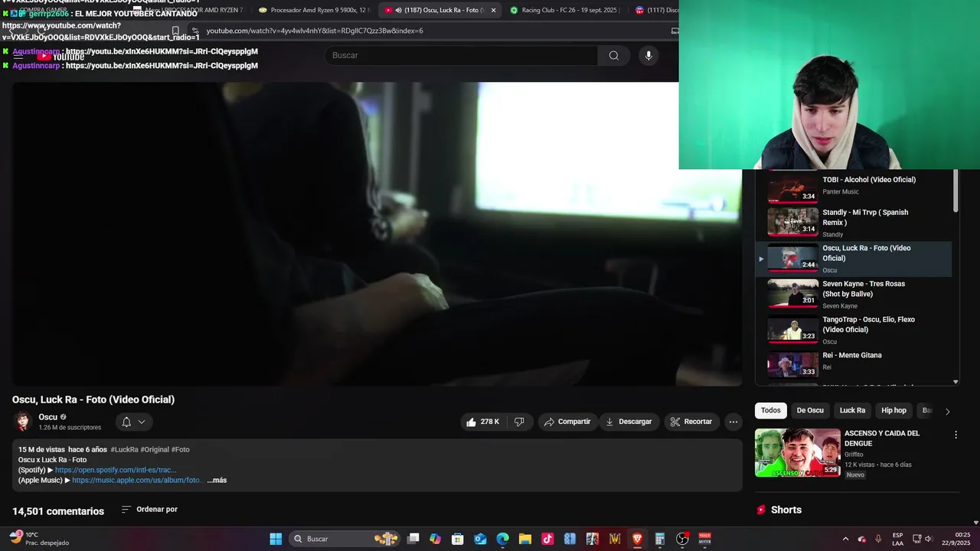
Task: Click the playlist scrollbar down arrow
Action: coord(955,381)
